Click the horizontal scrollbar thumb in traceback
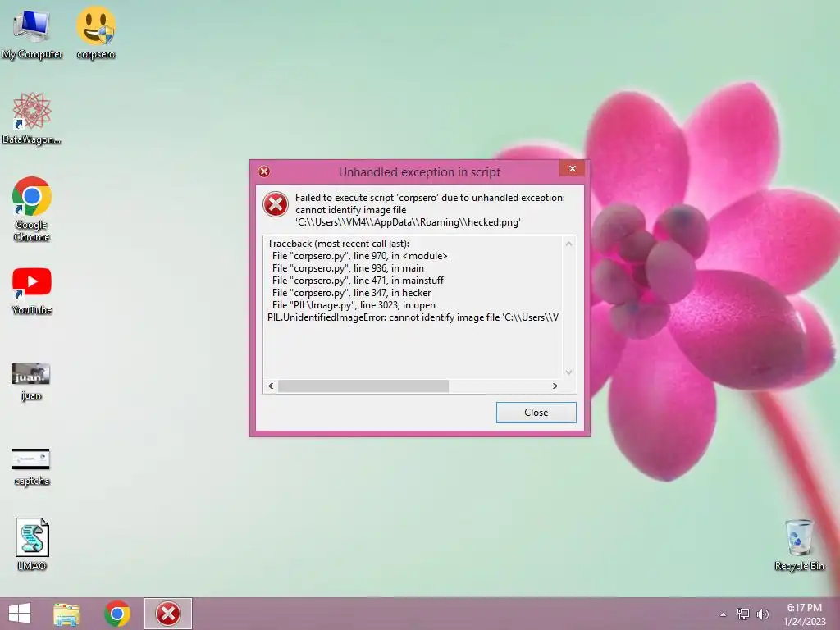 click(x=363, y=386)
